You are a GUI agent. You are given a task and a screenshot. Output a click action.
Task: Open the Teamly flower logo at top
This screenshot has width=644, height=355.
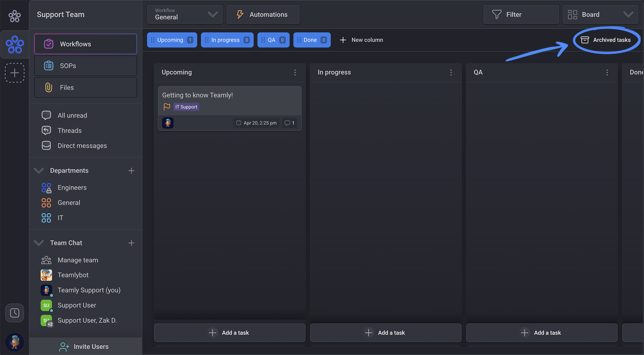tap(15, 16)
